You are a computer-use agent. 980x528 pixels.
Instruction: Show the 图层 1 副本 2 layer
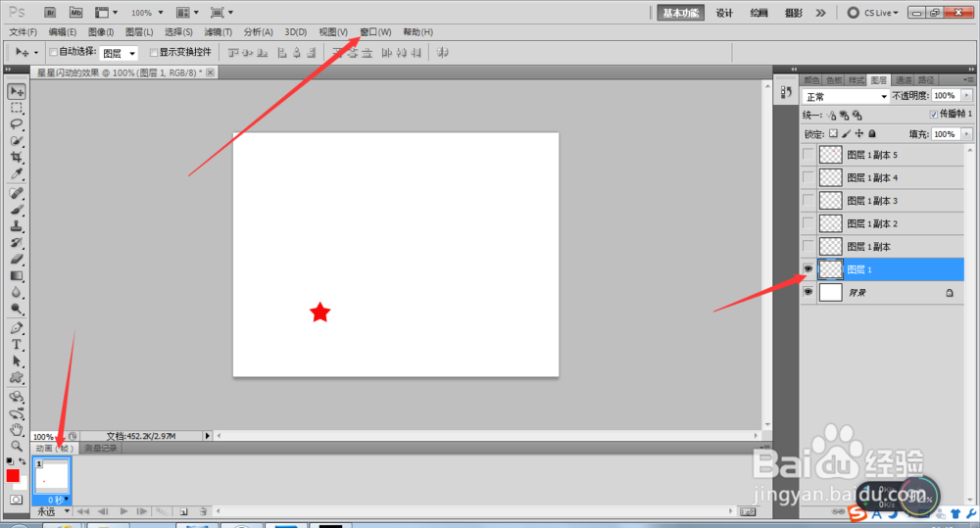808,223
